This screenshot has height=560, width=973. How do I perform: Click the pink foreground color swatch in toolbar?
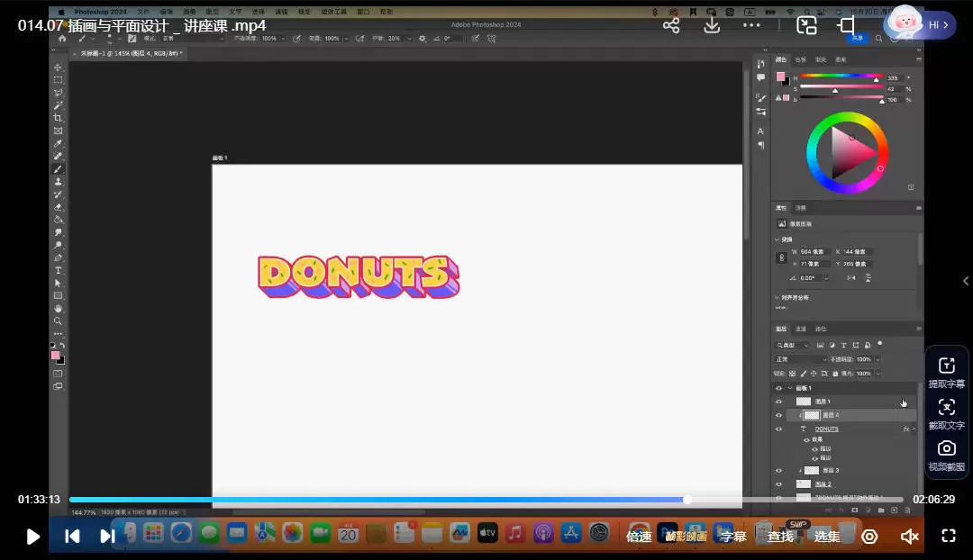click(56, 356)
